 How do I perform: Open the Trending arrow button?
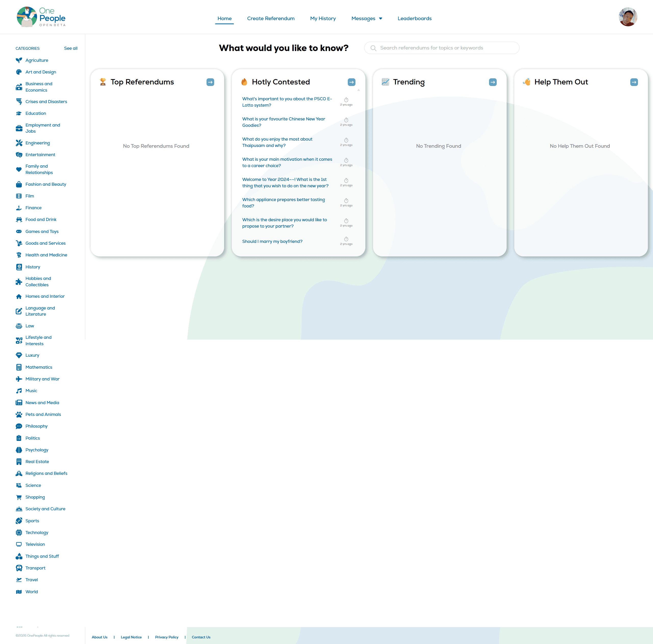[493, 82]
